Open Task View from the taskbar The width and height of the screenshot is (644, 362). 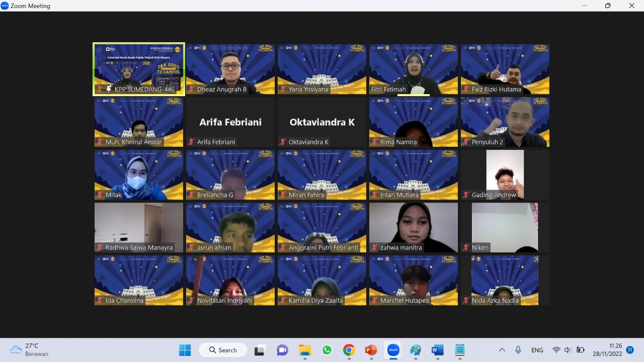click(260, 350)
